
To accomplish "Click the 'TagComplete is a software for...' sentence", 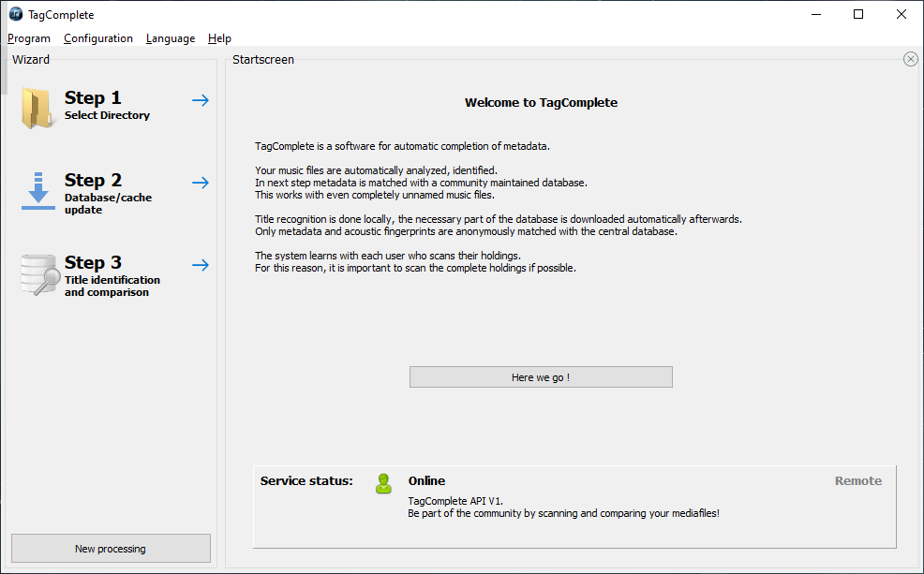I will coord(402,146).
